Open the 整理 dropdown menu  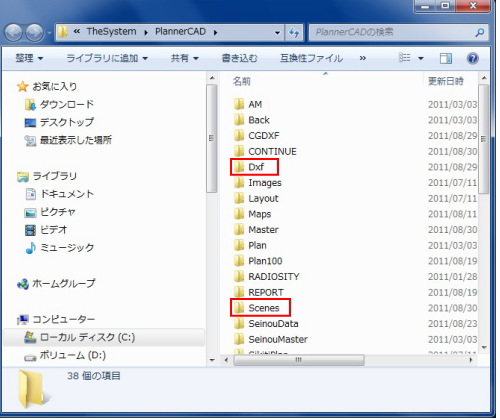click(29, 58)
